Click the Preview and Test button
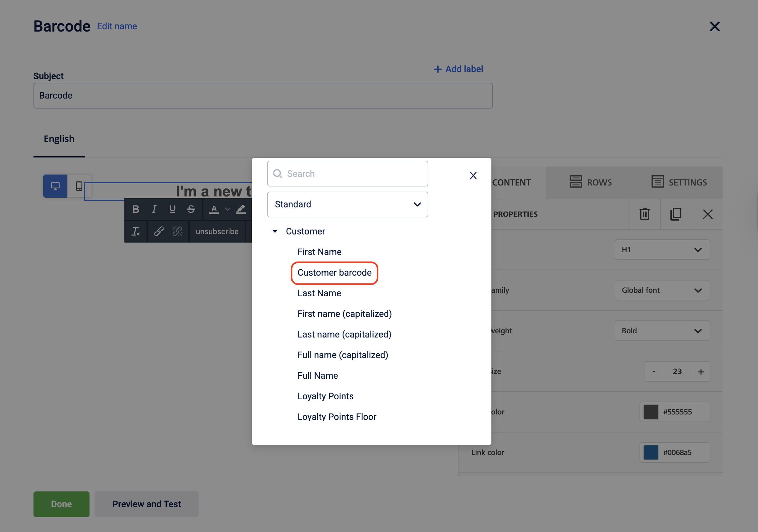Viewport: 758px width, 532px height. [146, 504]
